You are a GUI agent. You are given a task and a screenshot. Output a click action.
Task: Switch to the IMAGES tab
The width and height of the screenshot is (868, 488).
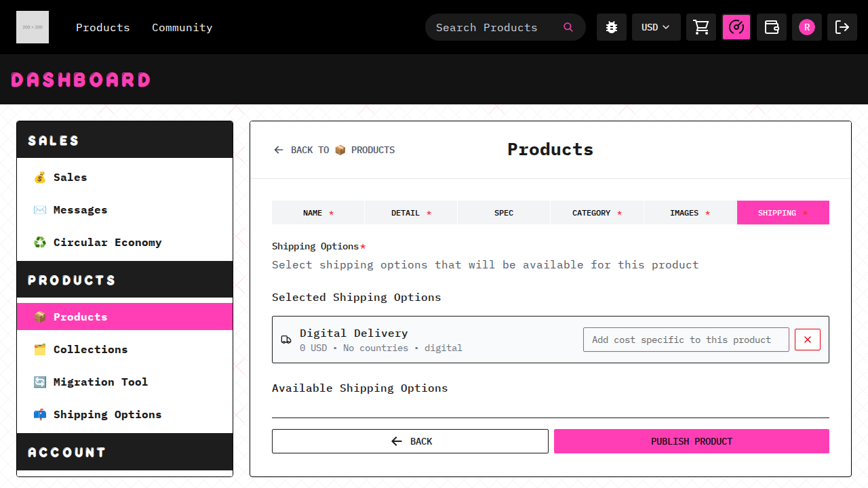click(x=690, y=213)
